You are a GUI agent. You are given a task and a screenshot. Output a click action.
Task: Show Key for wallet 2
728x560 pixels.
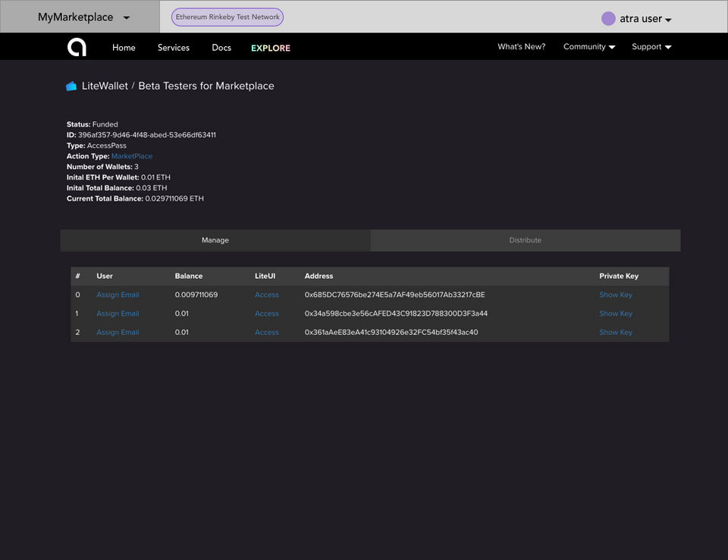click(616, 333)
